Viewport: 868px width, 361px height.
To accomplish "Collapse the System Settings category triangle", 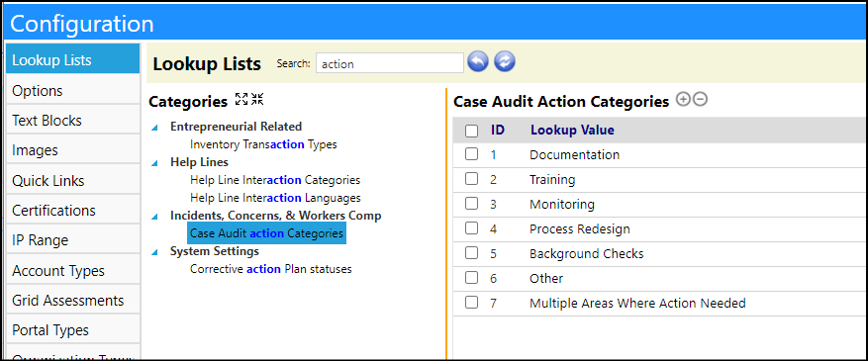I will coord(155,252).
